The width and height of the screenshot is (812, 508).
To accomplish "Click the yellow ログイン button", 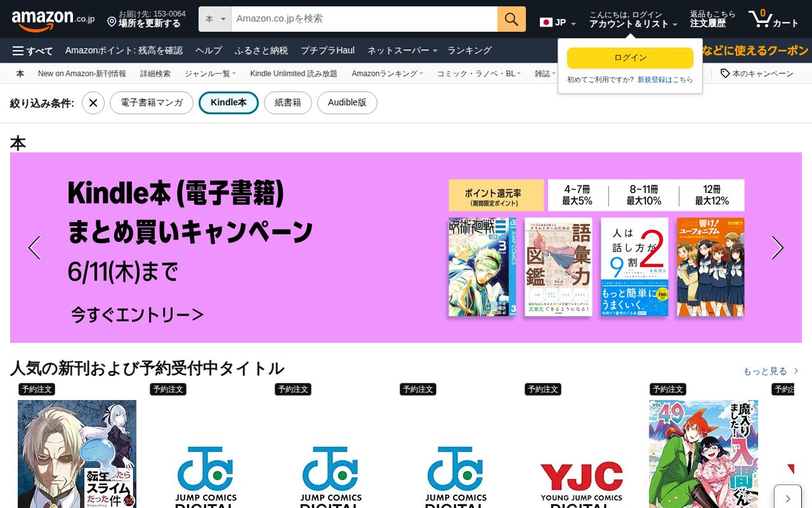I will pyautogui.click(x=630, y=58).
